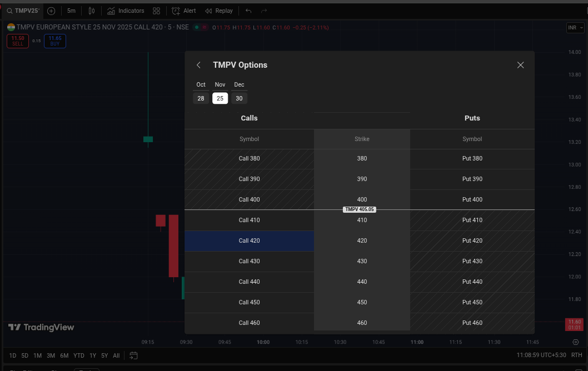This screenshot has width=588, height=371.
Task: Create a new Alert
Action: (x=184, y=11)
